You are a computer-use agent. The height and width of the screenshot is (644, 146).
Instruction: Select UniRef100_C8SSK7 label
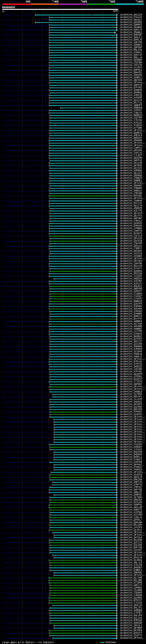pyautogui.click(x=131, y=110)
